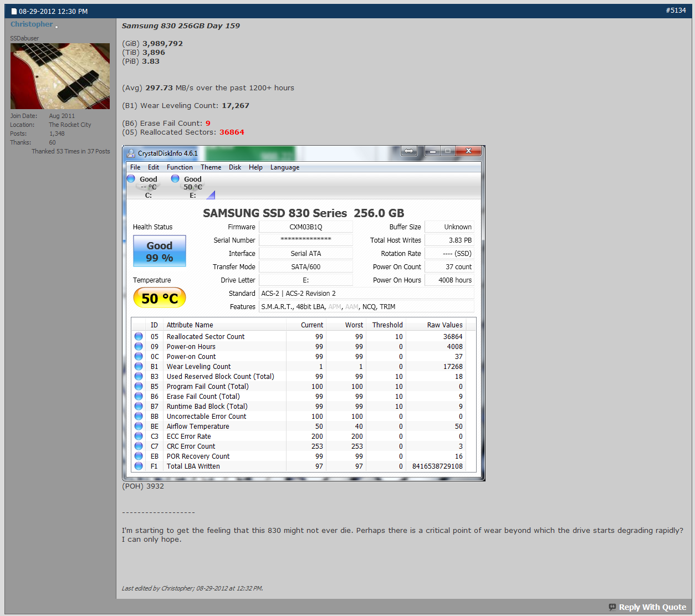Click the Threshold column header

[386, 325]
